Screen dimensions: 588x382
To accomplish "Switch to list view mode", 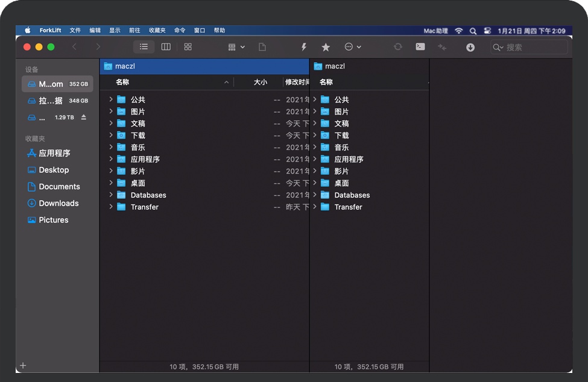I will point(144,47).
